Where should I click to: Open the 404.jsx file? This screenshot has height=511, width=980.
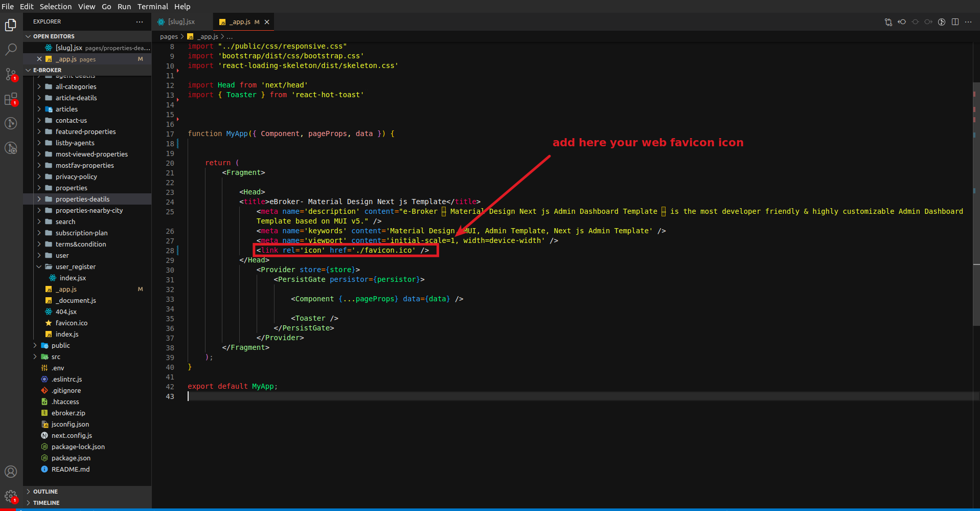coord(87,312)
